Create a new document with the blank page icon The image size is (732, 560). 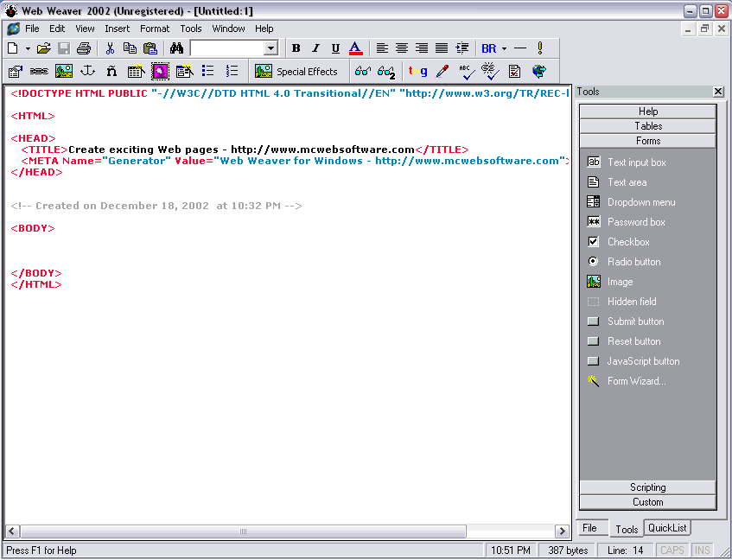pos(13,48)
